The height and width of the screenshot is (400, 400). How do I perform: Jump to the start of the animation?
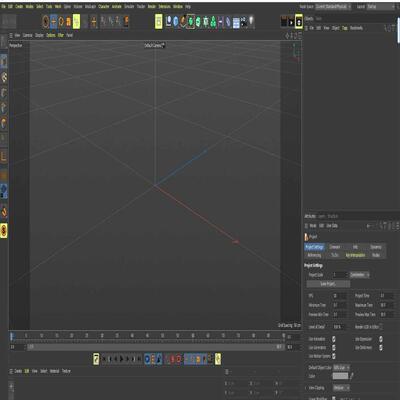[x=104, y=359]
